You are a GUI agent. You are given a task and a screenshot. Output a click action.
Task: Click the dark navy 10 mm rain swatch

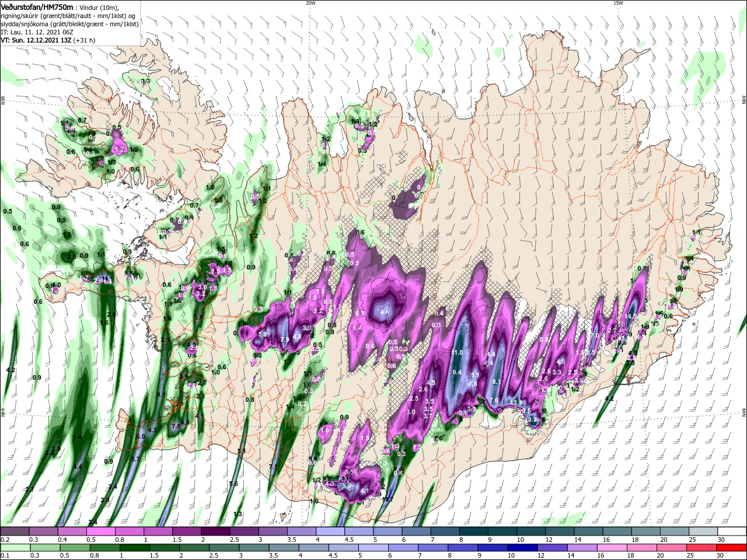pyautogui.click(x=522, y=548)
